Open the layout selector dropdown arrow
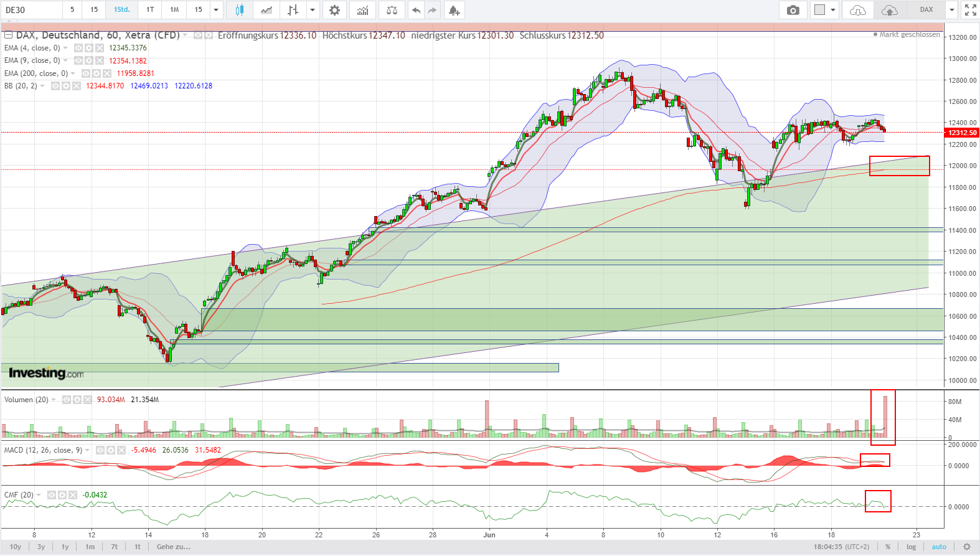The image size is (980, 556). [x=833, y=10]
